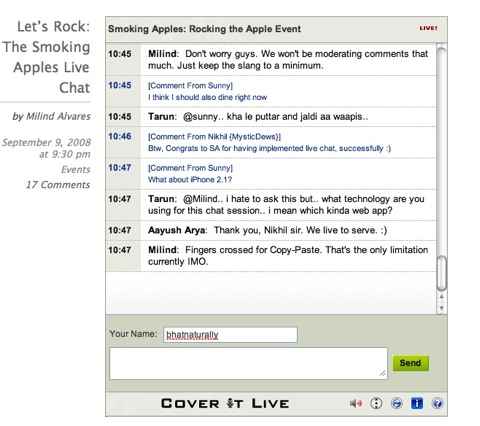The width and height of the screenshot is (480, 426).
Task: Open the blue info icon
Action: [x=417, y=403]
